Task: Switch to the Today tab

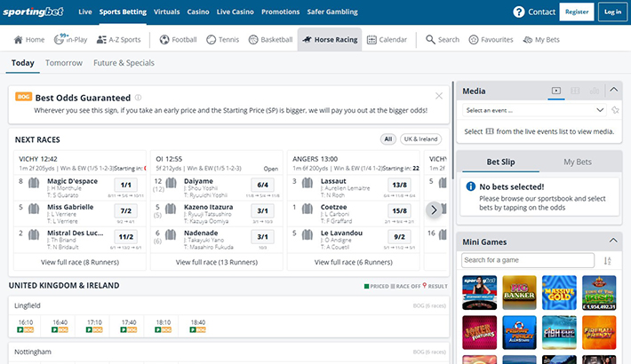Action: click(22, 63)
